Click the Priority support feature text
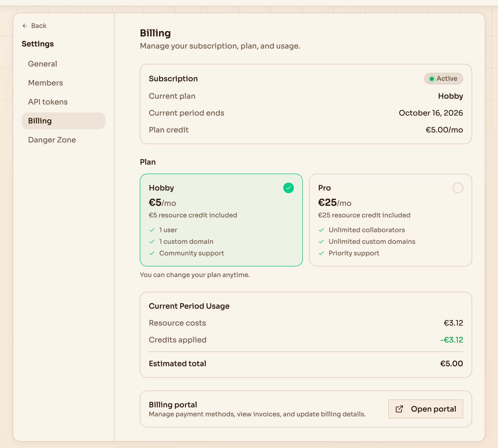498x448 pixels. (354, 253)
